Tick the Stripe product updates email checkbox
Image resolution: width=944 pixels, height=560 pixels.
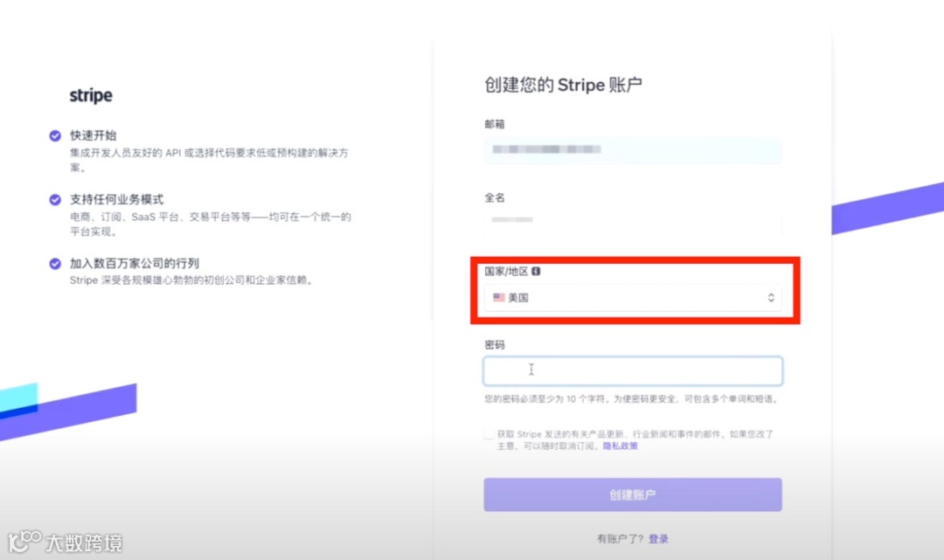489,434
